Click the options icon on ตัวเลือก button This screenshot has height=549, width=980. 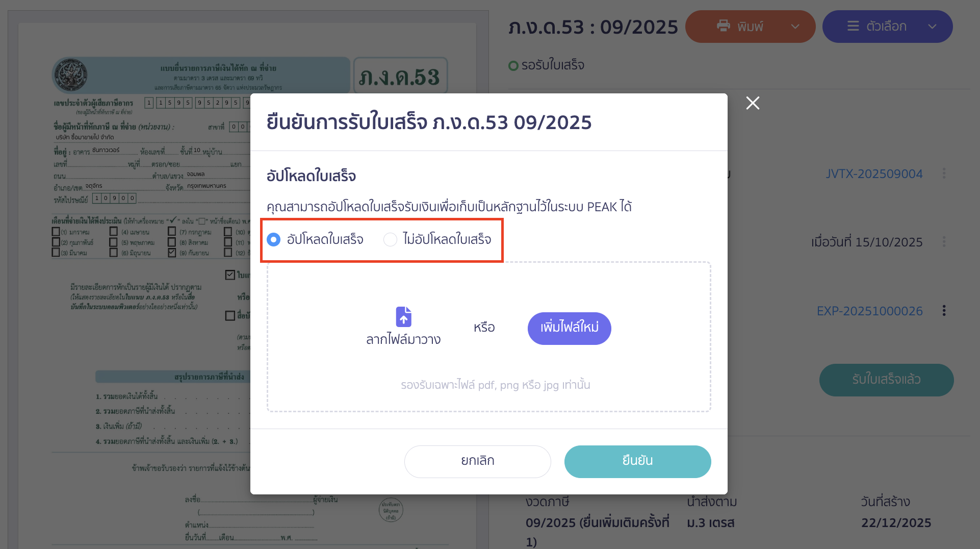coord(853,27)
